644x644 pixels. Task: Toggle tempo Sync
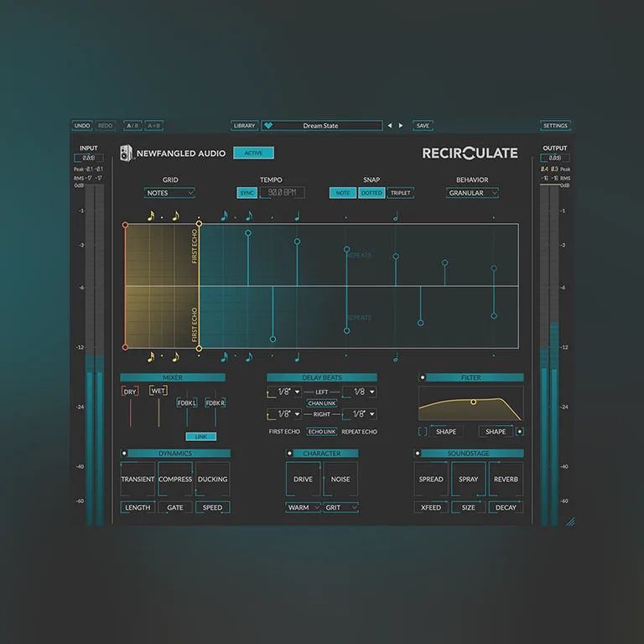(247, 193)
